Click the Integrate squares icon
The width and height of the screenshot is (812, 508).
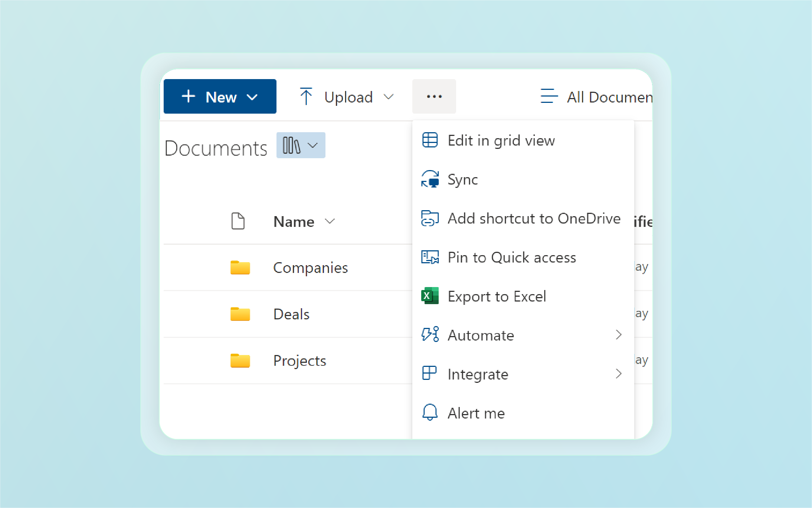pyautogui.click(x=429, y=373)
